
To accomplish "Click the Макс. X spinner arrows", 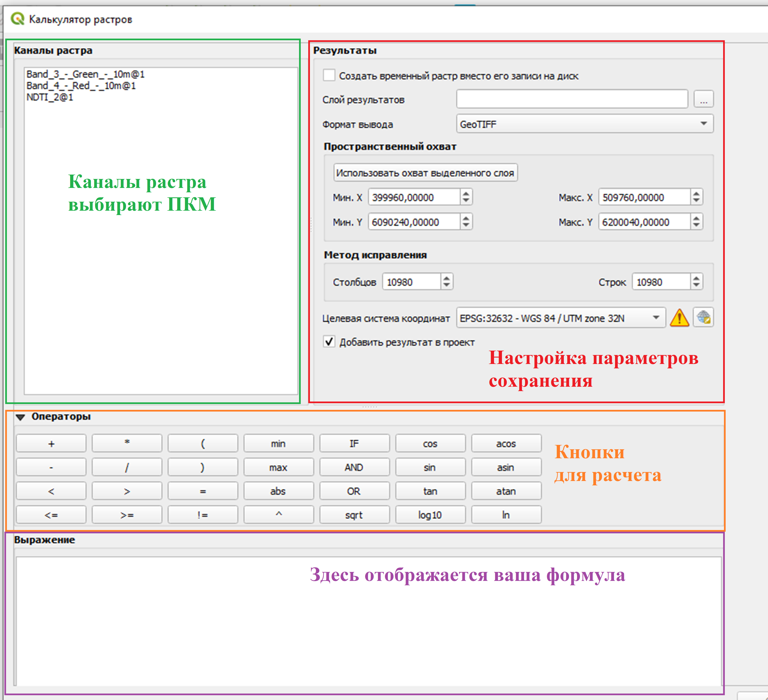I will coord(696,197).
